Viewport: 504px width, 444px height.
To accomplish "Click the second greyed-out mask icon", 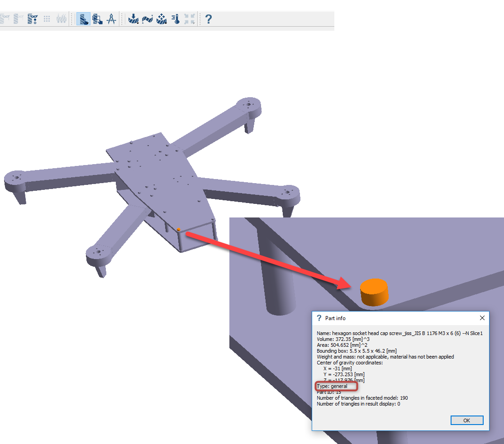I will click(19, 19).
